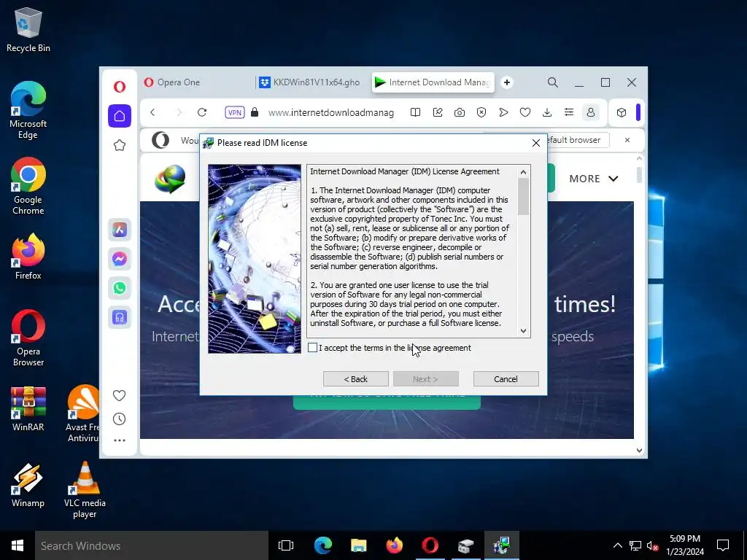Click the Search Windows box

(x=152, y=545)
